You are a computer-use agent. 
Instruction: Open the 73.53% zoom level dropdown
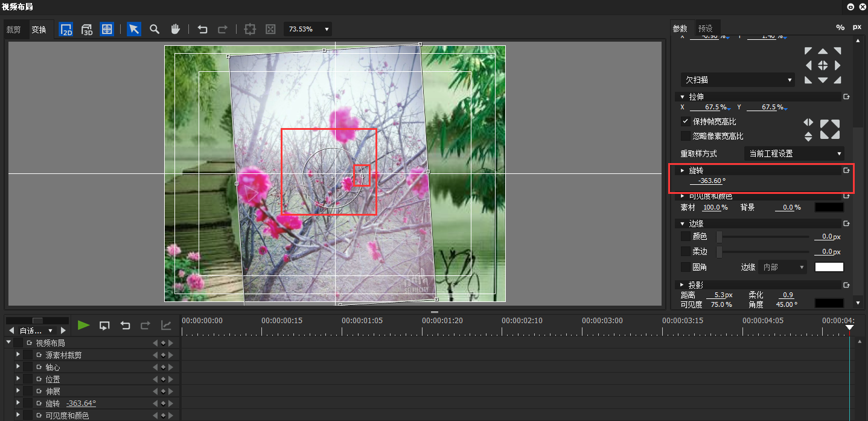tap(307, 28)
